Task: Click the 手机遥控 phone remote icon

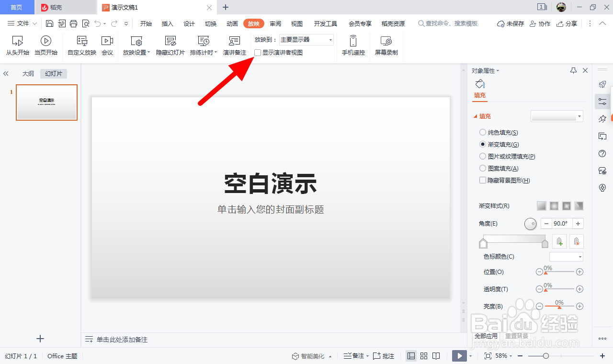Action: pos(353,45)
